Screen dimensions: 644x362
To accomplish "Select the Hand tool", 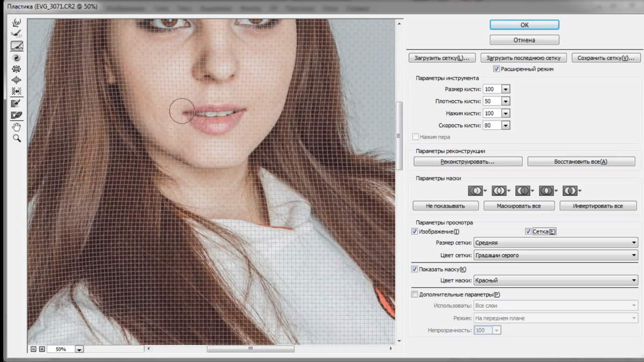I will 17,127.
